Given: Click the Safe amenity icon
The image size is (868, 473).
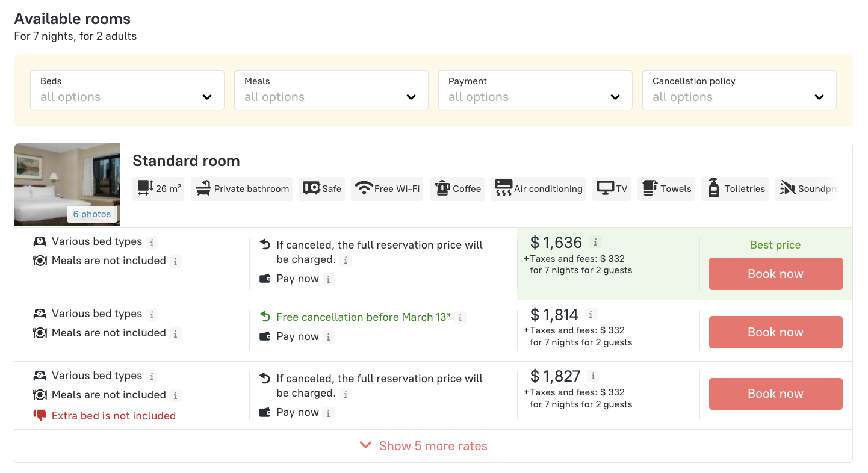Looking at the screenshot, I should pyautogui.click(x=311, y=188).
